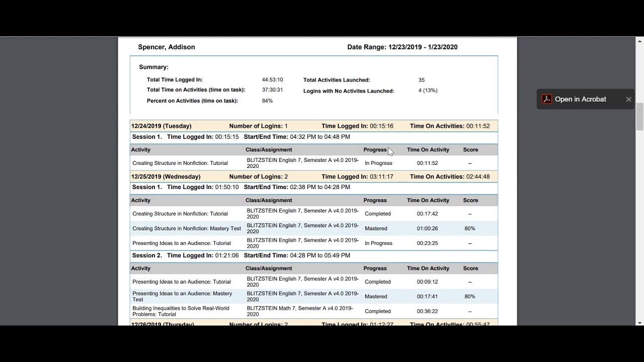Viewport: 644px width, 362px height.
Task: Click the 12/25 Number of Logins: 2 text
Action: [x=259, y=176]
